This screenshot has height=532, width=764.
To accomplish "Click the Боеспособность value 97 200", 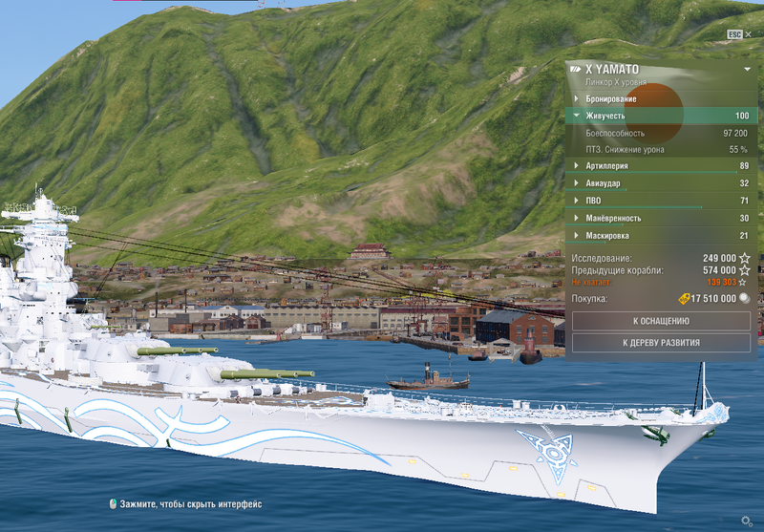I will (x=735, y=133).
